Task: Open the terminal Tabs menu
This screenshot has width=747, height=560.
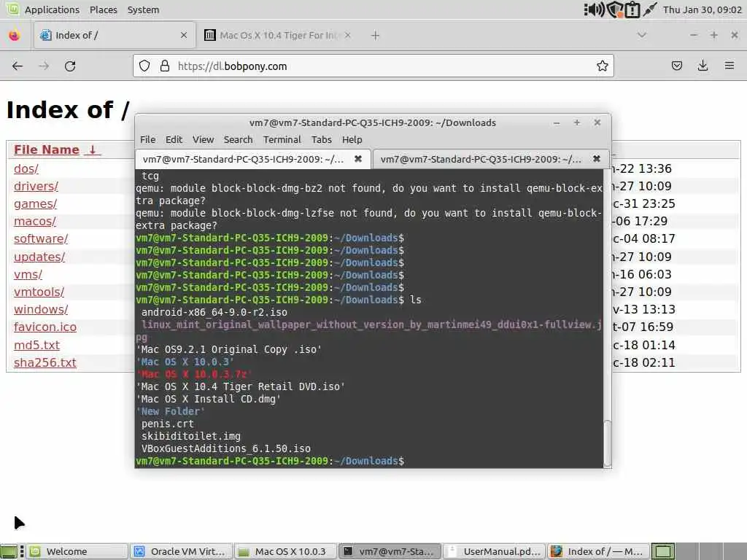Action: (322, 139)
